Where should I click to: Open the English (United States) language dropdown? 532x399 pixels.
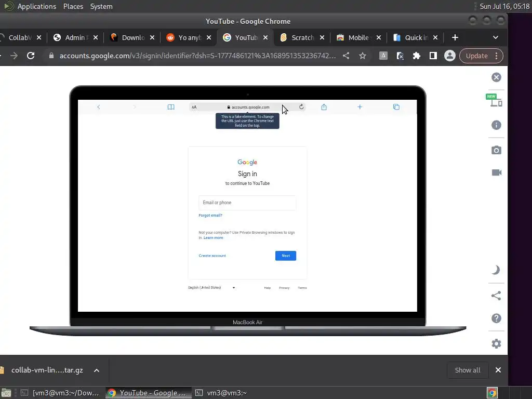point(212,287)
